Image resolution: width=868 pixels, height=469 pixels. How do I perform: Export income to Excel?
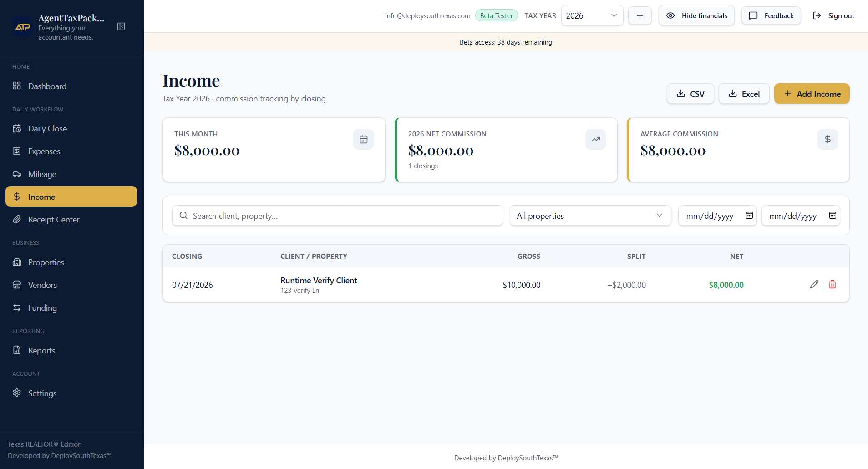click(x=744, y=94)
